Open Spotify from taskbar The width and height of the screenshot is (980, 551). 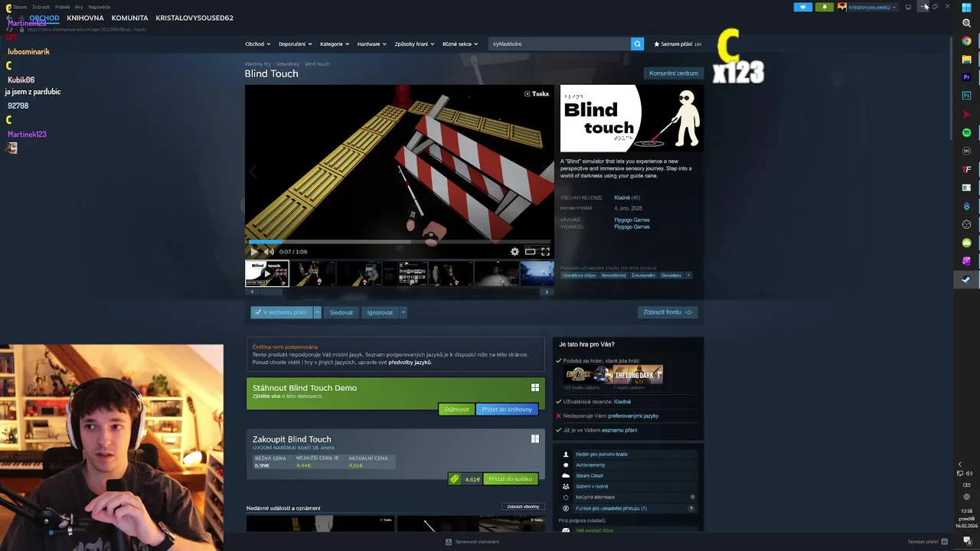click(966, 132)
